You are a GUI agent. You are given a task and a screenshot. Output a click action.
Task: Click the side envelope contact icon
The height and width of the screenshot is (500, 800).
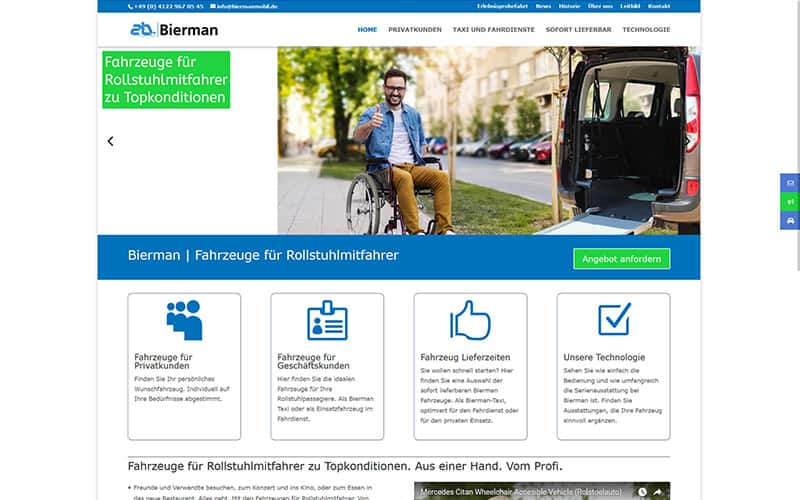790,183
